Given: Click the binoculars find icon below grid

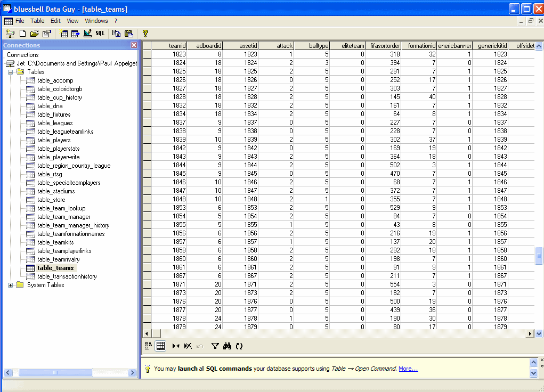Looking at the screenshot, I should click(227, 346).
